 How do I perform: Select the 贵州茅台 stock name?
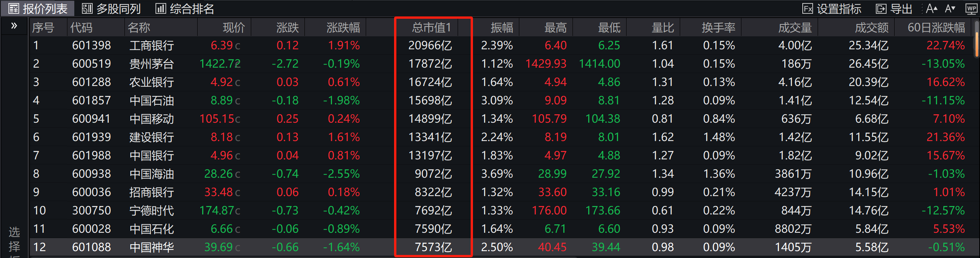tap(152, 64)
